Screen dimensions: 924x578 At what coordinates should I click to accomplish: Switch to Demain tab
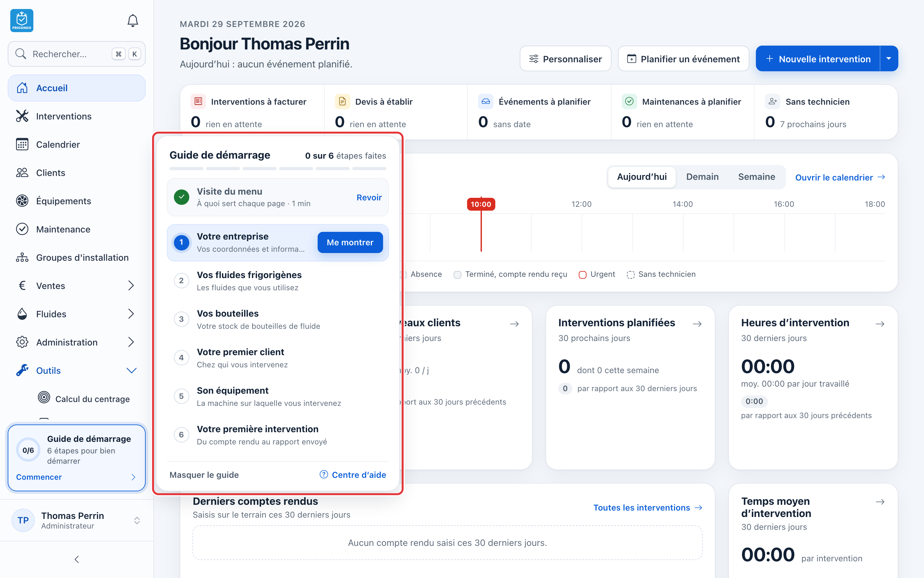point(702,177)
